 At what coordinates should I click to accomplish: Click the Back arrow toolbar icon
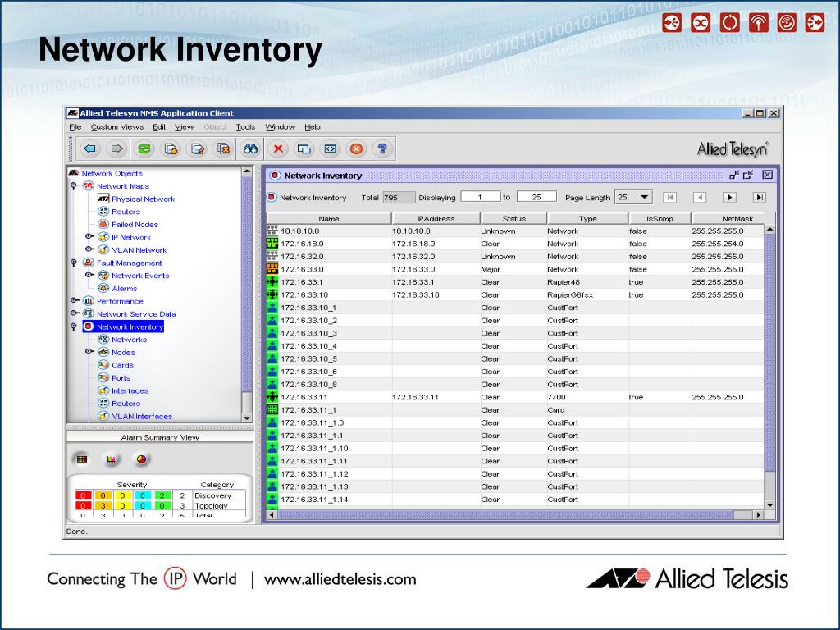pyautogui.click(x=90, y=148)
